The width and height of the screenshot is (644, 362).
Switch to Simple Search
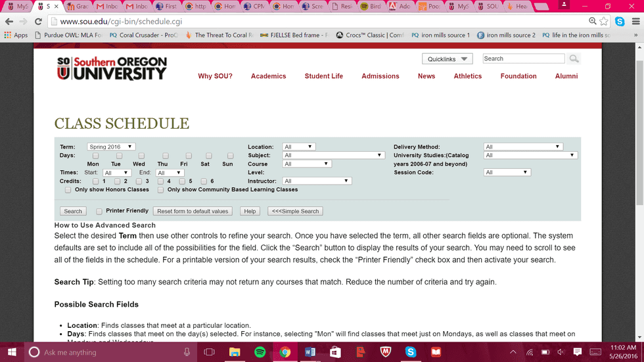(x=295, y=211)
